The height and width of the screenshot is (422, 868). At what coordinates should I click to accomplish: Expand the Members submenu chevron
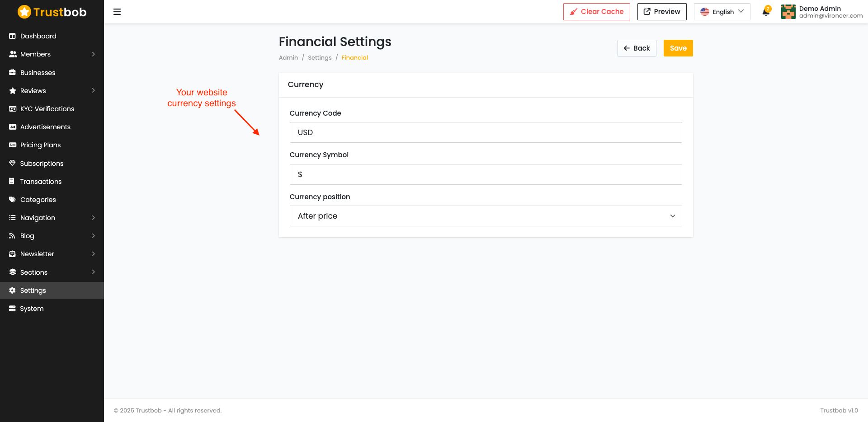tap(94, 54)
